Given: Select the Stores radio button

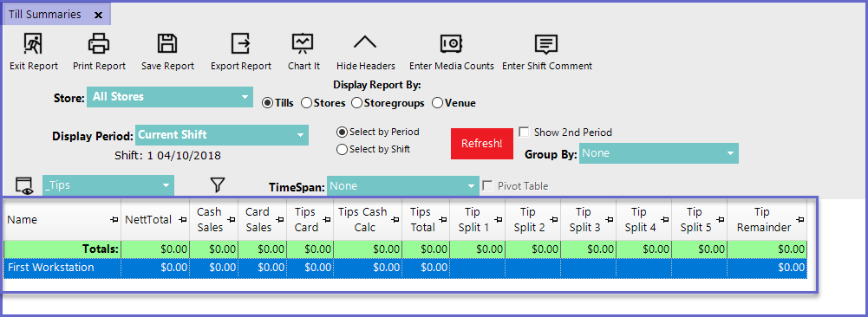Looking at the screenshot, I should [306, 103].
